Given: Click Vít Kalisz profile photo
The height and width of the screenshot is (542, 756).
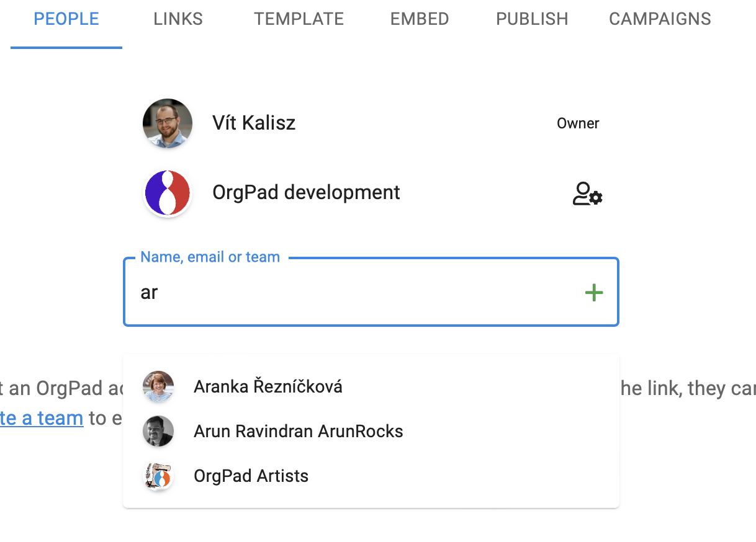Looking at the screenshot, I should click(167, 123).
